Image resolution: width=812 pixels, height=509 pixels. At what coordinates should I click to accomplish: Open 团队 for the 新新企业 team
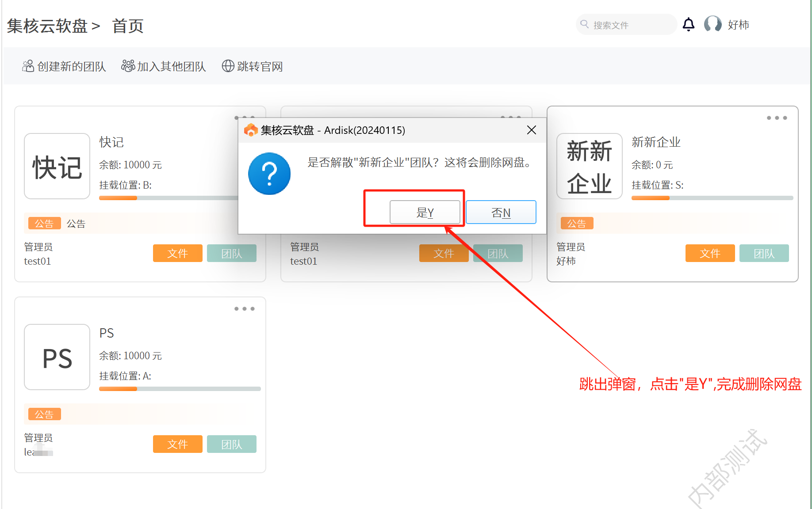tap(764, 253)
